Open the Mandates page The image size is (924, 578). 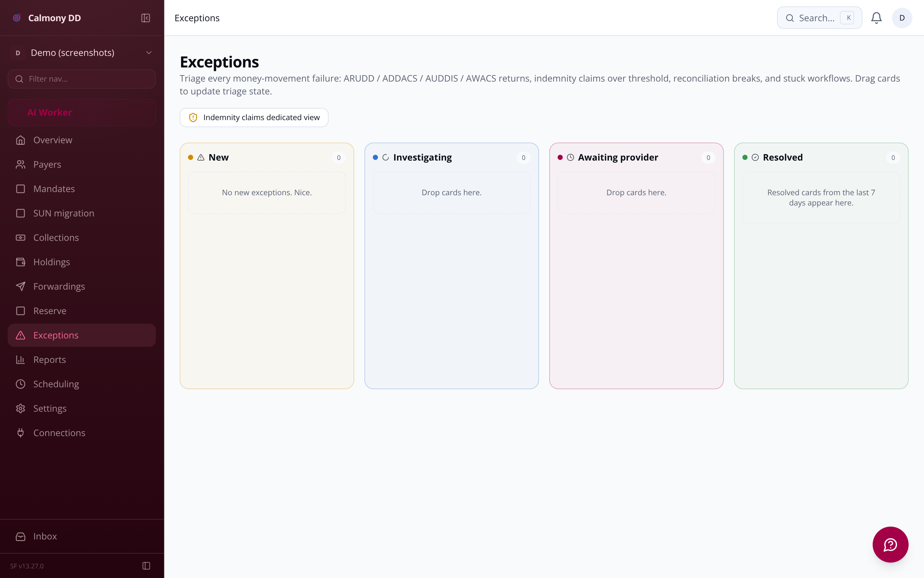82,189
